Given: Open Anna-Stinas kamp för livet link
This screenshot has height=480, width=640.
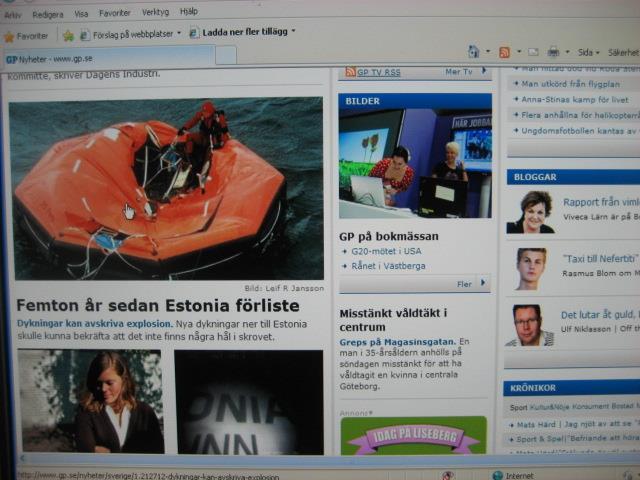Looking at the screenshot, I should coord(575,100).
